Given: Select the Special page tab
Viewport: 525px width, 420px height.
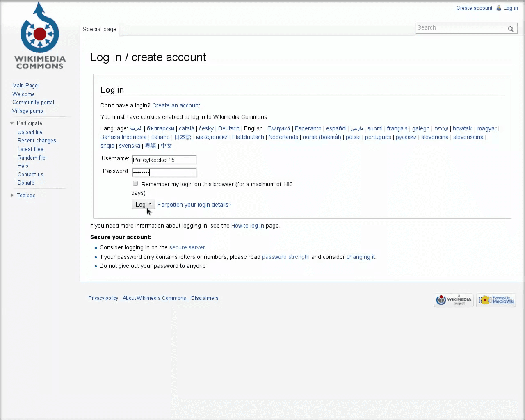Looking at the screenshot, I should (100, 29).
